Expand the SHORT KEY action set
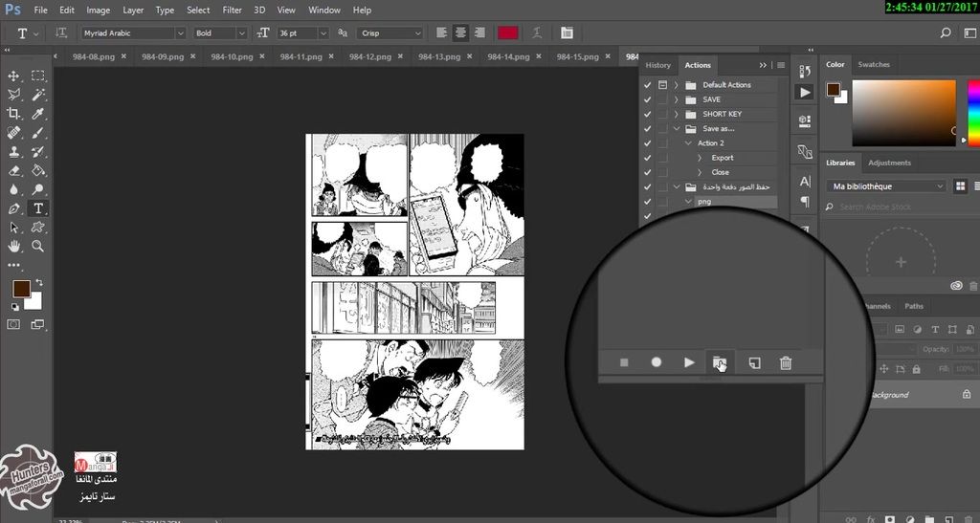980x523 pixels. coord(677,114)
